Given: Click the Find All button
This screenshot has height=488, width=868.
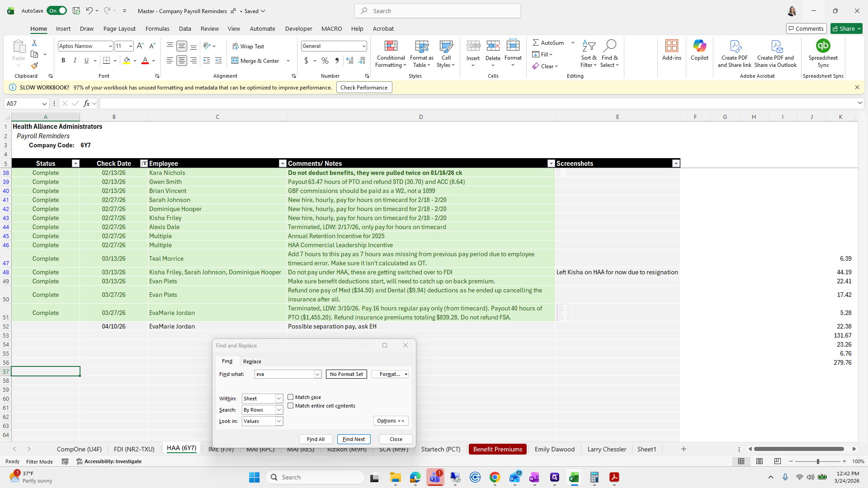Looking at the screenshot, I should [316, 439].
